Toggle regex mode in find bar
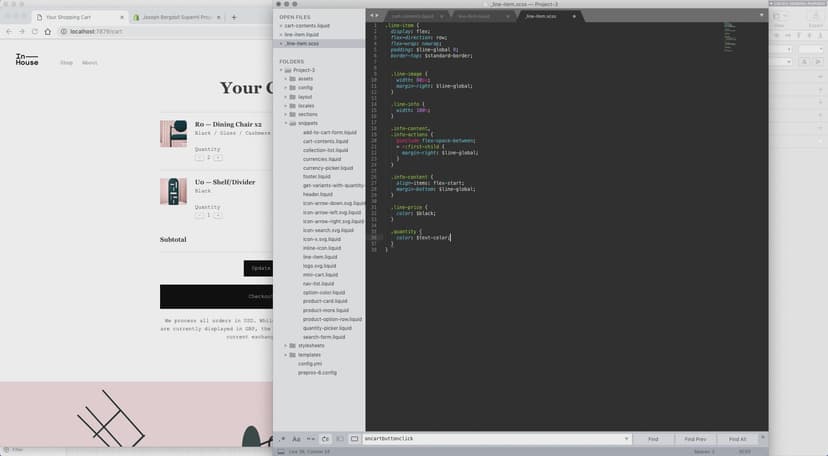Screen dimensions: 828x456 click(283, 439)
